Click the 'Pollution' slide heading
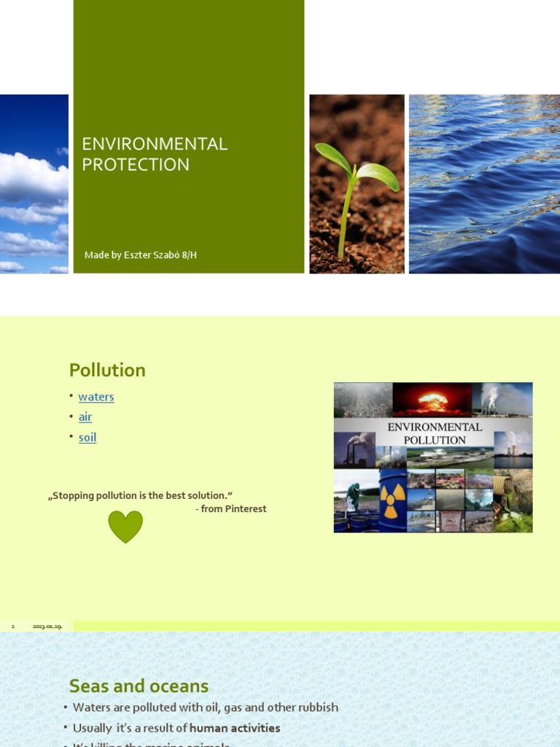The height and width of the screenshot is (747, 560). [x=108, y=370]
